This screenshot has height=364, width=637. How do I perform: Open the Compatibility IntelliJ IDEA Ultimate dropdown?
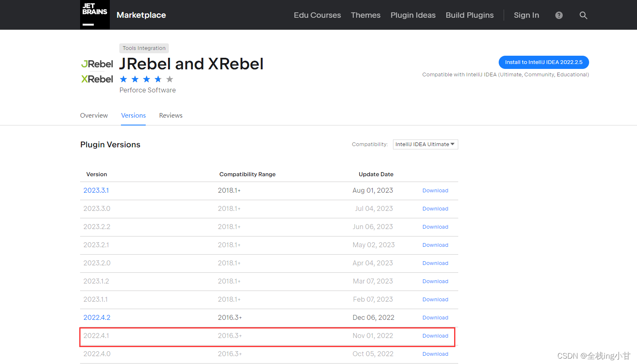coord(425,144)
